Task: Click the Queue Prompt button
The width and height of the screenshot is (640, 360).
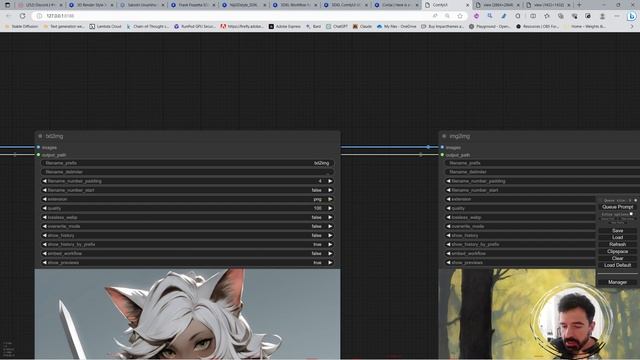Action: pos(618,207)
